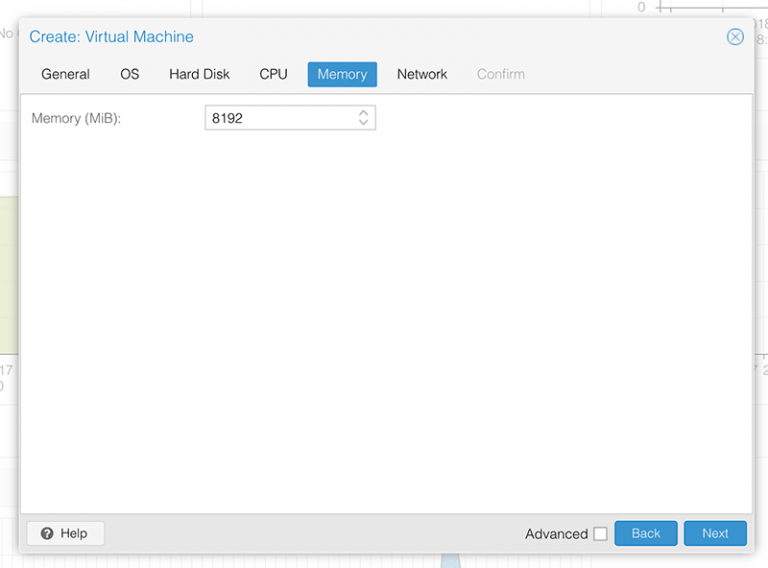Open the OS tab

[x=130, y=74]
